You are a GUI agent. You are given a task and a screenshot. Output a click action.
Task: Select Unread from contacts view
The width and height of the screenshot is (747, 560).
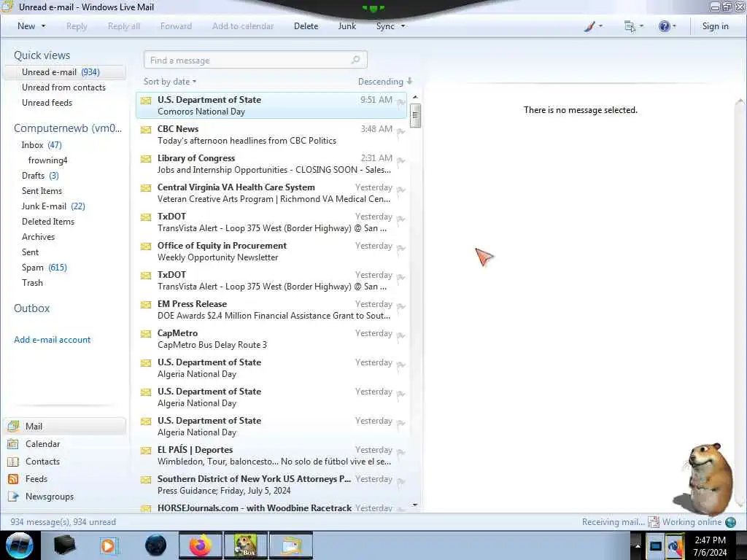point(64,87)
